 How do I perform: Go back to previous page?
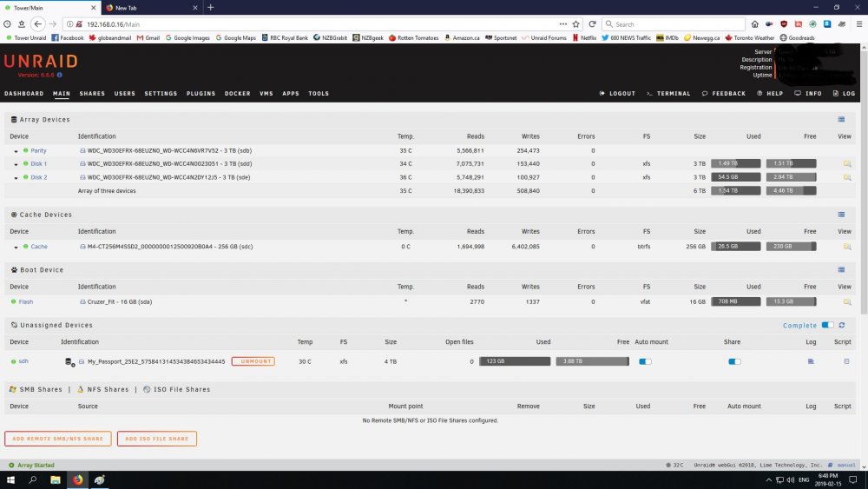(x=37, y=23)
